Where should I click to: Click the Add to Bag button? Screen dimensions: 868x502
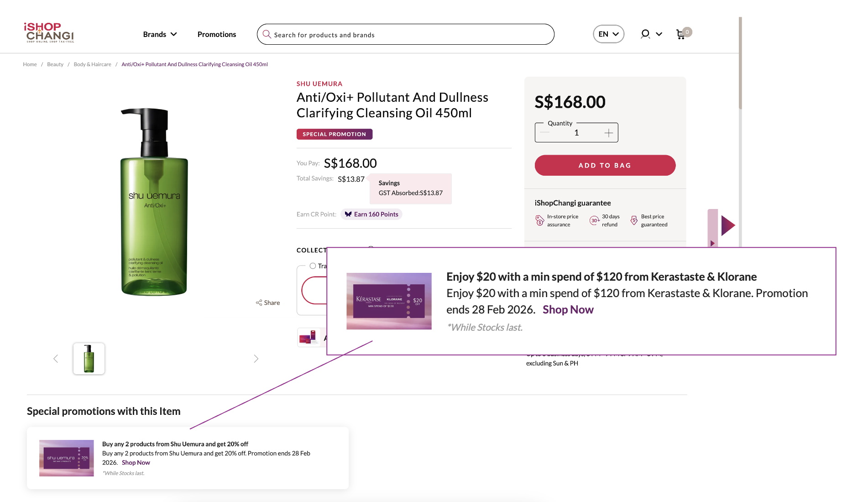(x=605, y=165)
